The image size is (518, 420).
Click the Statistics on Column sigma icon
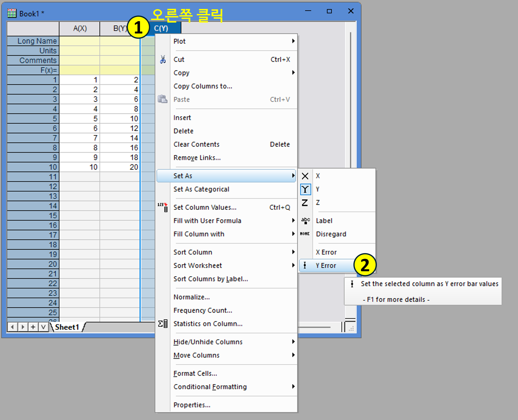163,323
